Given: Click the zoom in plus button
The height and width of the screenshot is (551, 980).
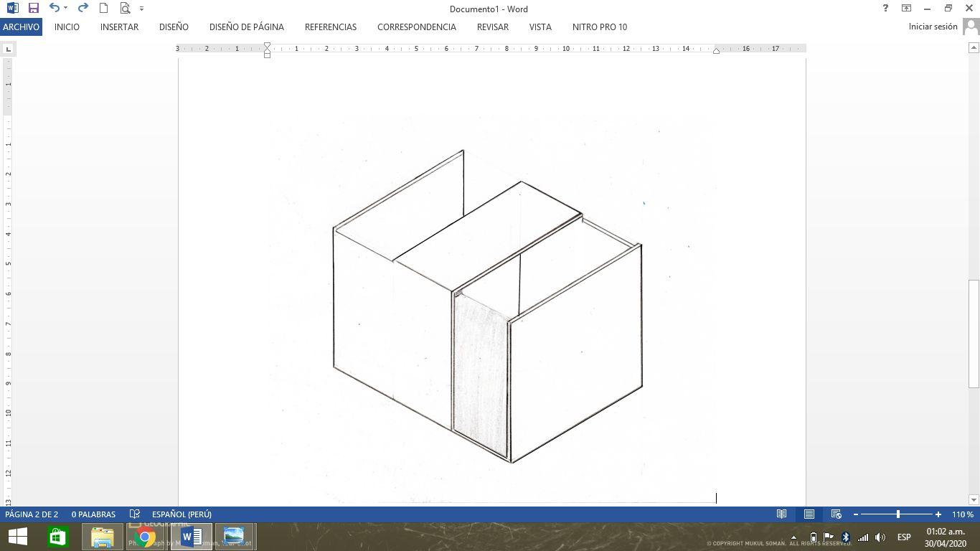Looking at the screenshot, I should pyautogui.click(x=938, y=514).
